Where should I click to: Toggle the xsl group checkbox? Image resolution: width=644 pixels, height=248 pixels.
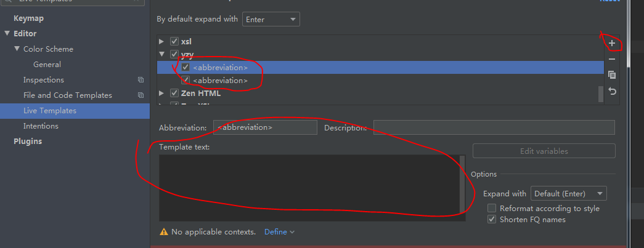[174, 41]
